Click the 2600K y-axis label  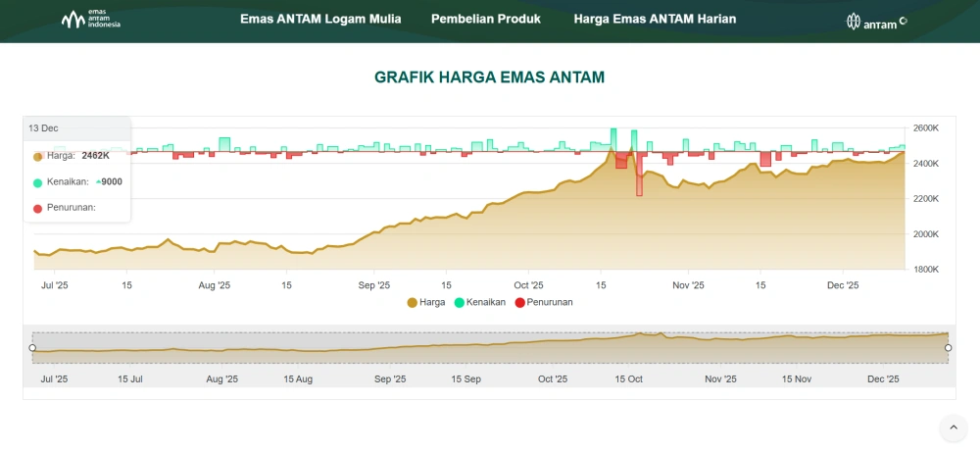(x=926, y=128)
